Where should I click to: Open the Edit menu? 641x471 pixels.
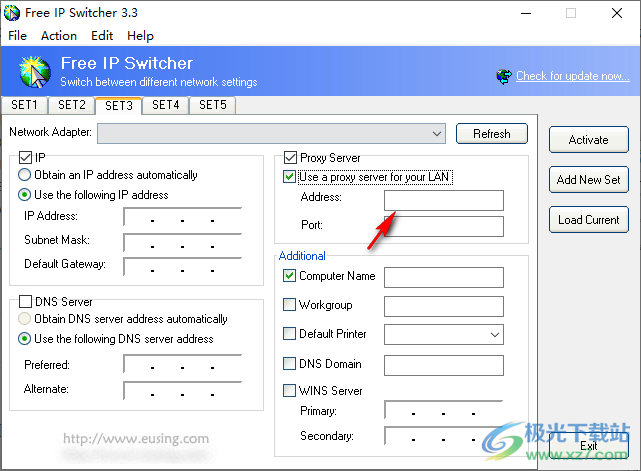tap(102, 36)
